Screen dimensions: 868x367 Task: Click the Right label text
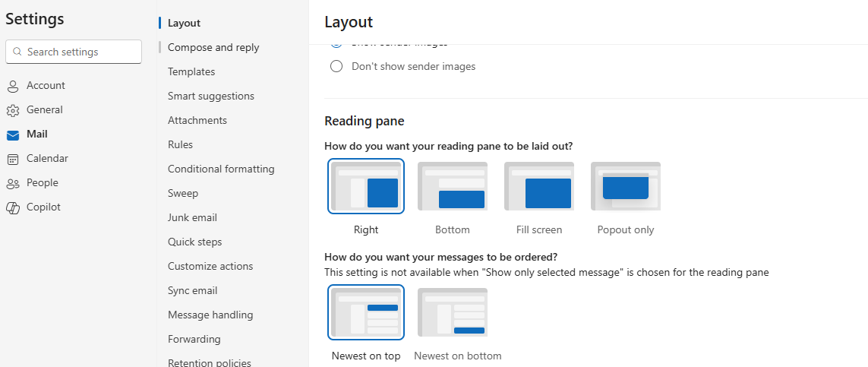[366, 229]
